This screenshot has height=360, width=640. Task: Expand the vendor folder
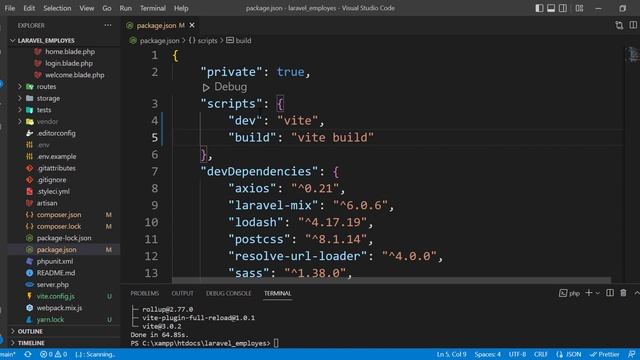click(47, 122)
